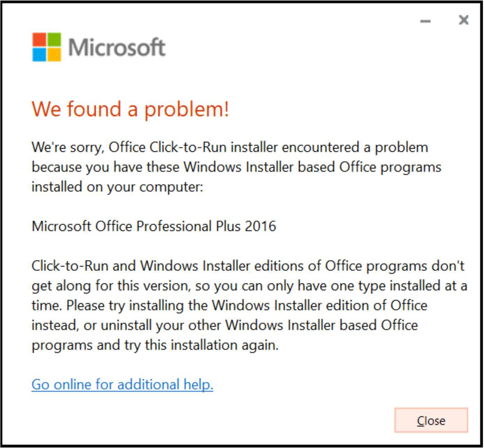Click the line starting because you have these
The image size is (484, 448).
[236, 167]
